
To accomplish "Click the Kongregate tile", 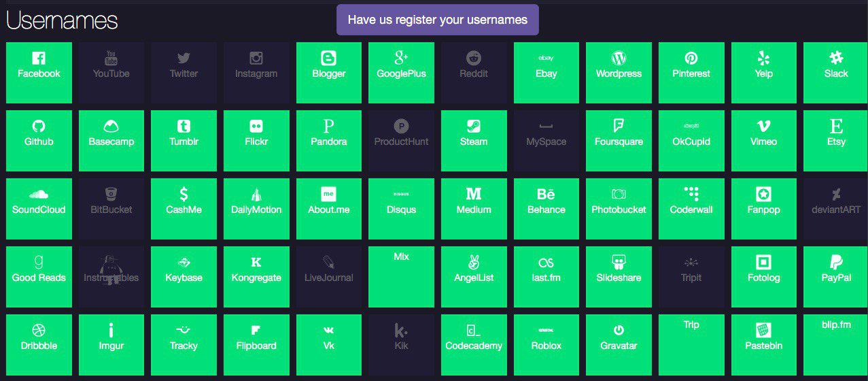I will [x=256, y=277].
